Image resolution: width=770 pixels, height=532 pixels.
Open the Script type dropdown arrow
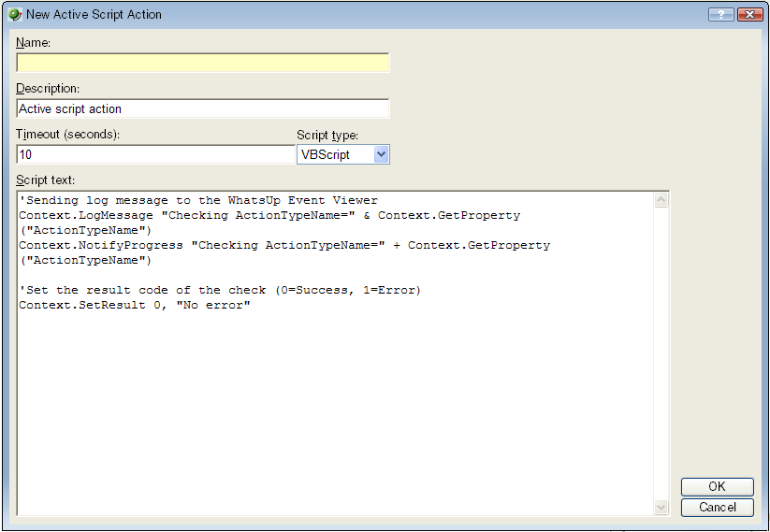[381, 155]
